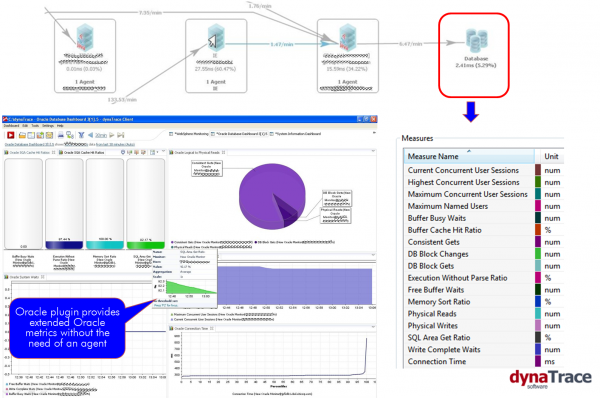Open the 30min timeframe dropdown

[x=101, y=135]
